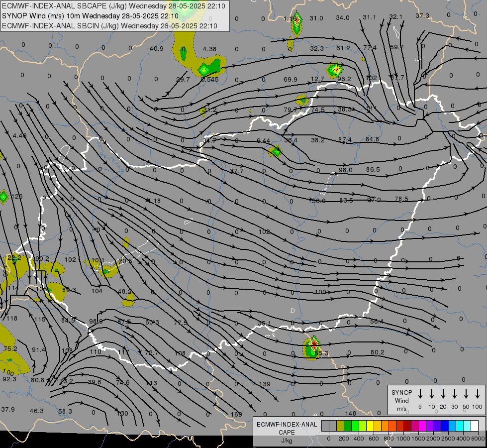Viewport: 487px width, 448px height.
Task: Click the map value 0.545
Action: [209, 79]
